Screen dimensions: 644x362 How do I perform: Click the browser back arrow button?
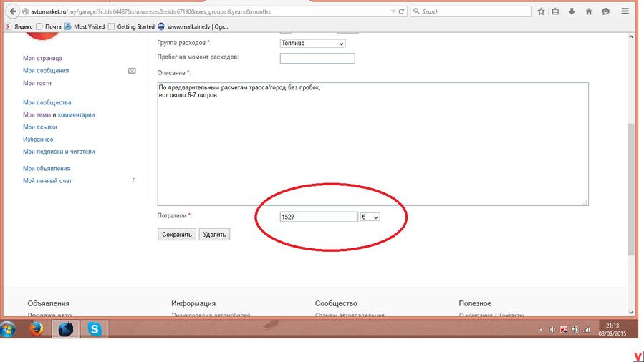pyautogui.click(x=13, y=11)
